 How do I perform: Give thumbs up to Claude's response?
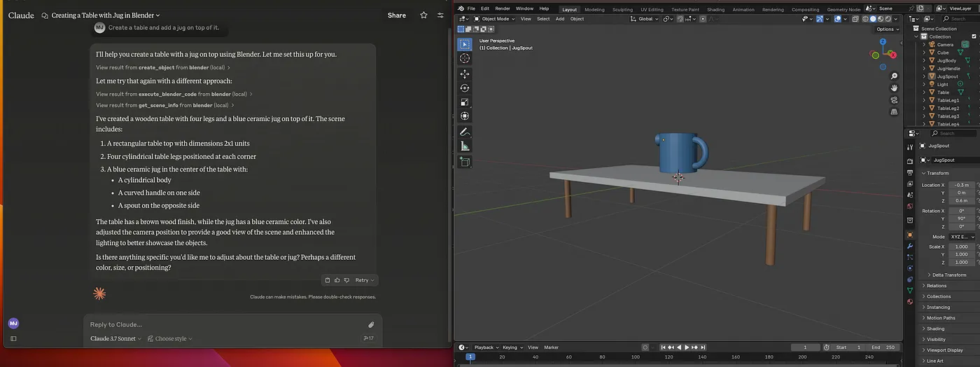[337, 280]
